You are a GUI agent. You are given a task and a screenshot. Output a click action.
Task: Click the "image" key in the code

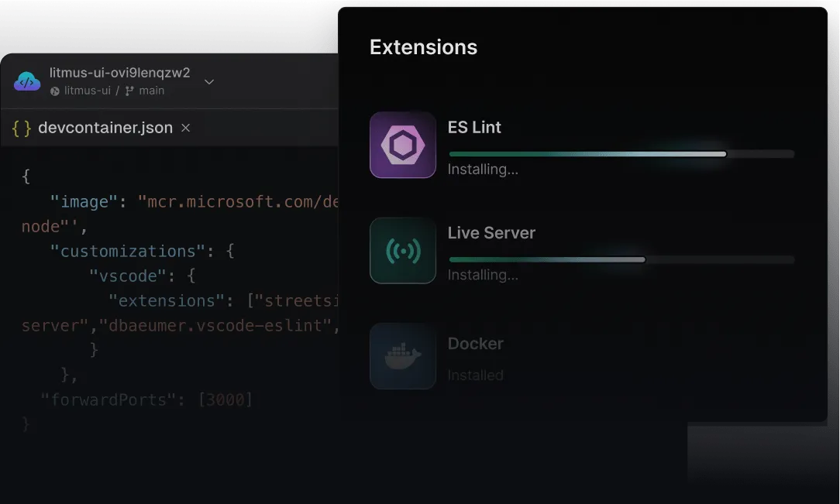tap(84, 202)
